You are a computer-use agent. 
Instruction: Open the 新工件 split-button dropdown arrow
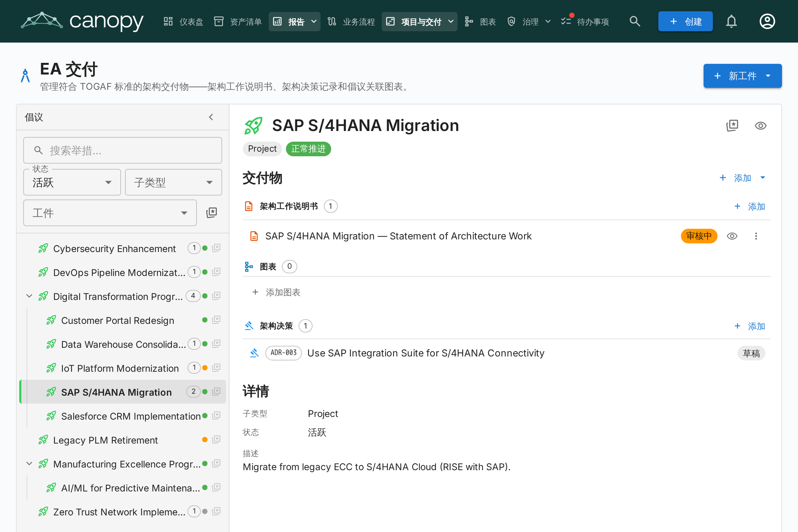click(768, 76)
